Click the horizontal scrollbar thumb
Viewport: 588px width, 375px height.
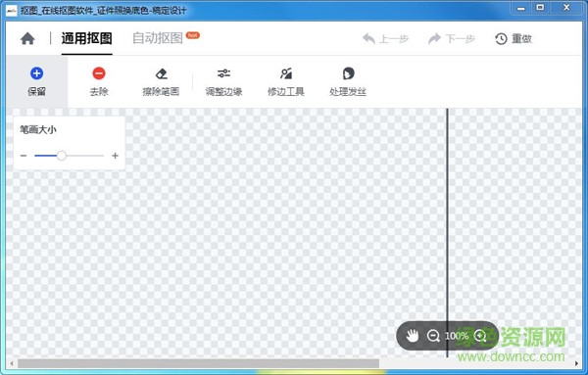(198, 363)
